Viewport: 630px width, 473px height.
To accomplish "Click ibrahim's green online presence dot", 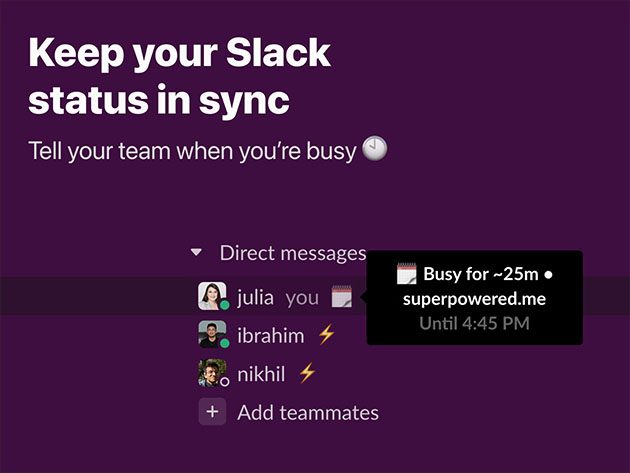I will pyautogui.click(x=225, y=343).
